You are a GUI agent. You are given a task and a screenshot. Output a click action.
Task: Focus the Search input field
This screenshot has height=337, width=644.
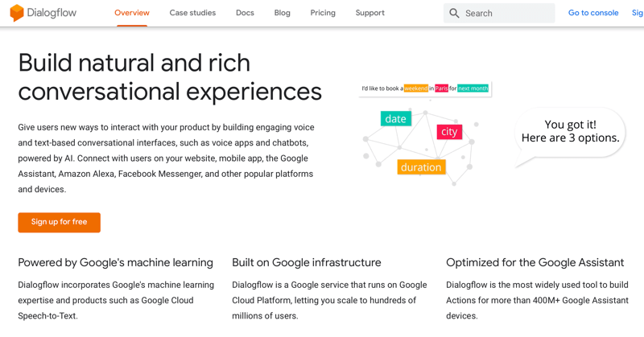[x=499, y=13]
